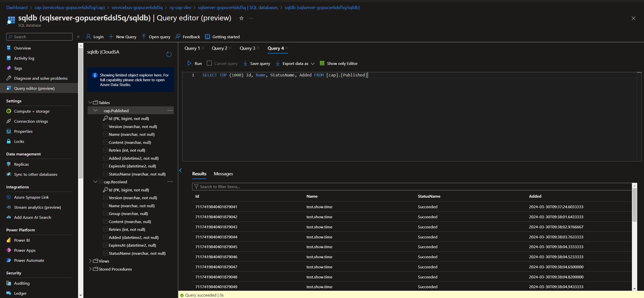Check the Cancel query checkbox

click(x=209, y=63)
